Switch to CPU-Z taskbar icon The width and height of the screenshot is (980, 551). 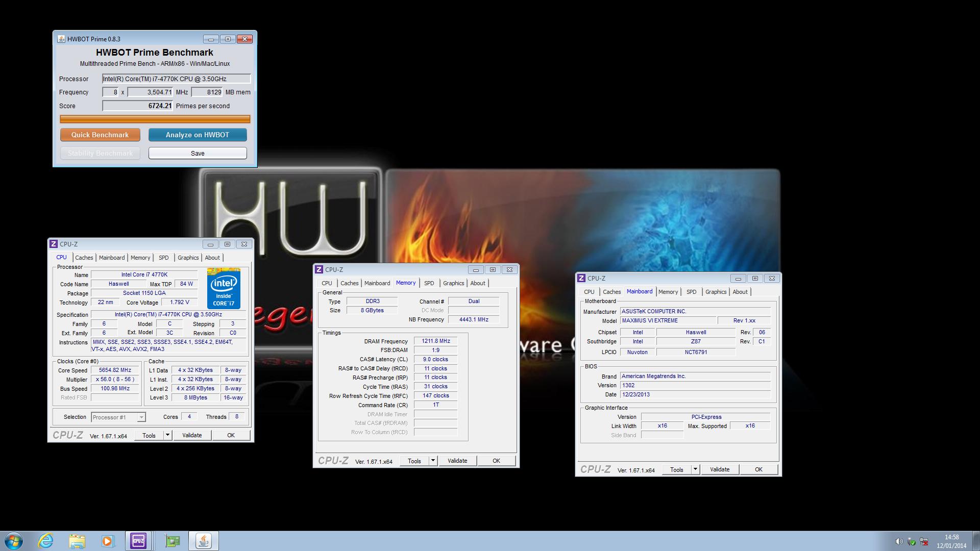(138, 541)
